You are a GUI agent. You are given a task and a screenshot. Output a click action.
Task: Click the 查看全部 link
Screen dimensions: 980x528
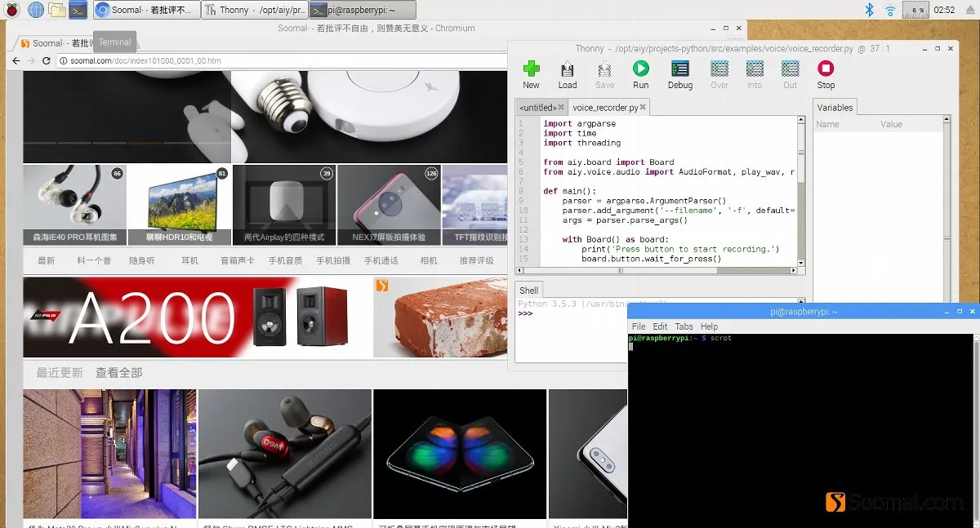pyautogui.click(x=119, y=372)
